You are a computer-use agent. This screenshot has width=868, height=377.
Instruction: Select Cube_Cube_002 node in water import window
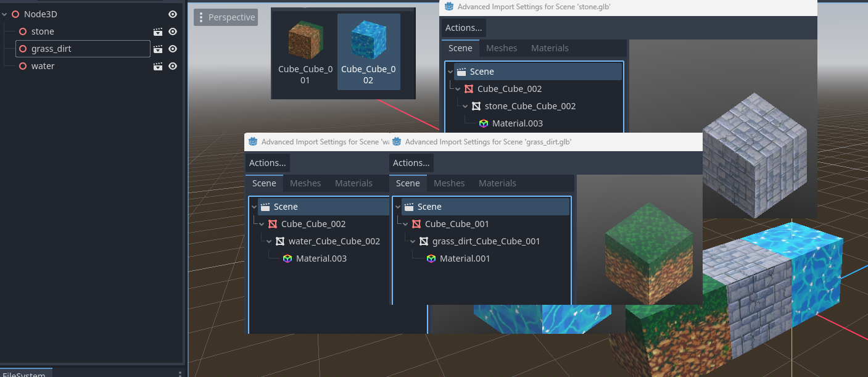tap(313, 224)
